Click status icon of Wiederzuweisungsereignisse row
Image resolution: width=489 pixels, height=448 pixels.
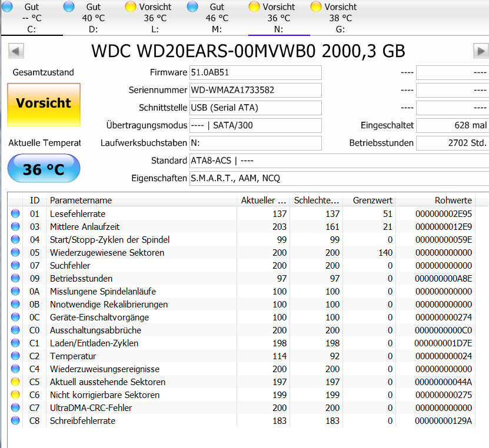tap(15, 369)
